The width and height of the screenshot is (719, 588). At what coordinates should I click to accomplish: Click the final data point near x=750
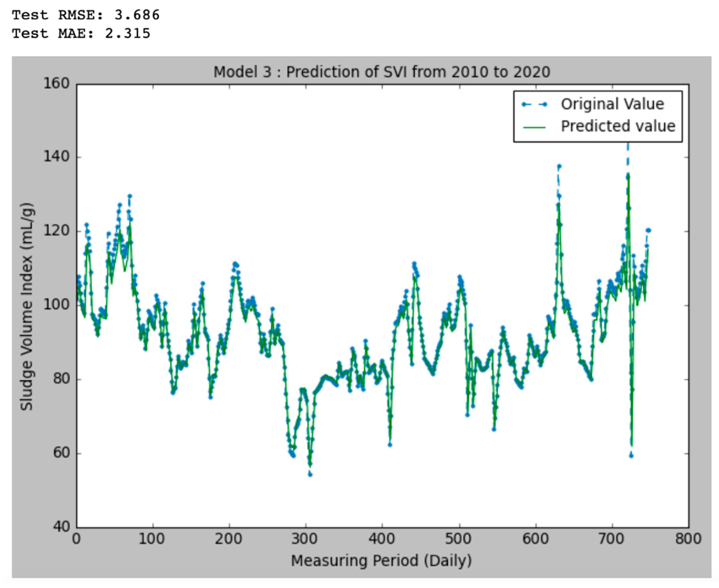(649, 230)
